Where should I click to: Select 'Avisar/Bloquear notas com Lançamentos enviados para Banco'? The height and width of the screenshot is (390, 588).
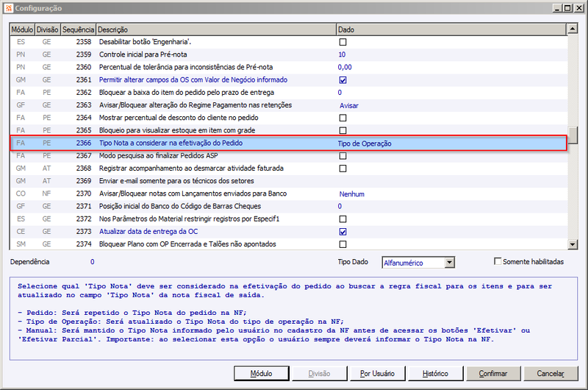[x=288, y=194]
